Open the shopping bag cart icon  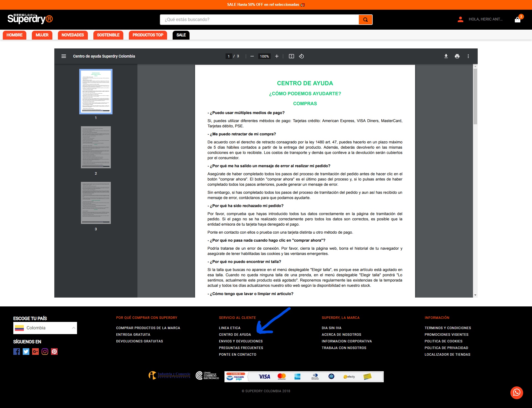click(518, 20)
